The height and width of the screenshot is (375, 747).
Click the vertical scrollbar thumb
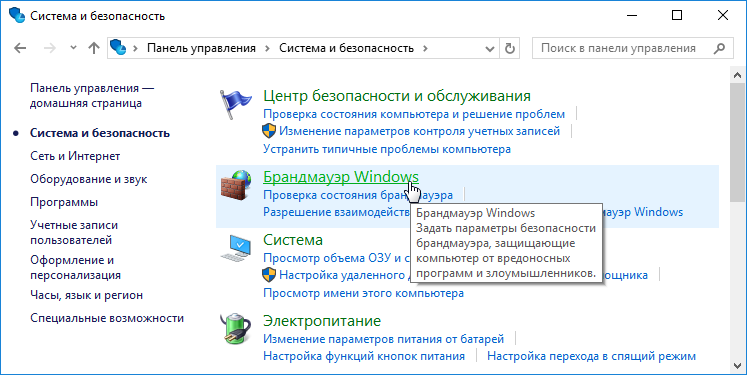[x=737, y=143]
